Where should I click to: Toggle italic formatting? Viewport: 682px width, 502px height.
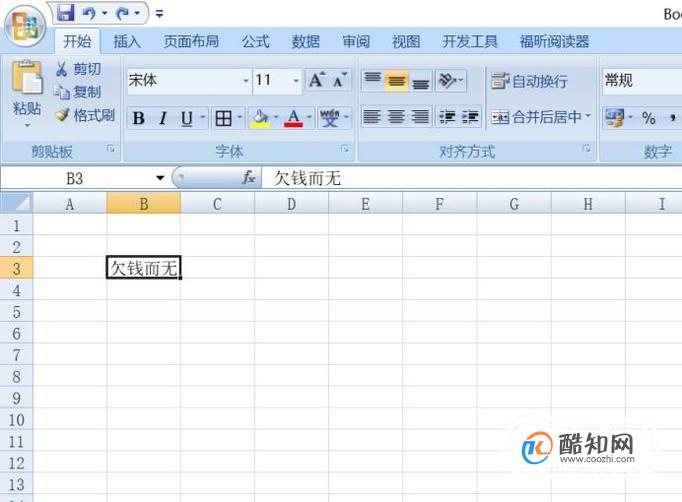(x=163, y=118)
